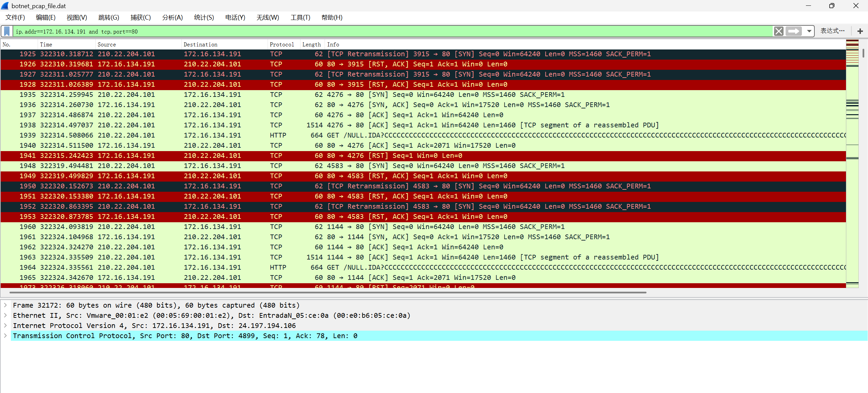This screenshot has width=868, height=393.
Task: Open the 统计(S) menu
Action: (204, 18)
